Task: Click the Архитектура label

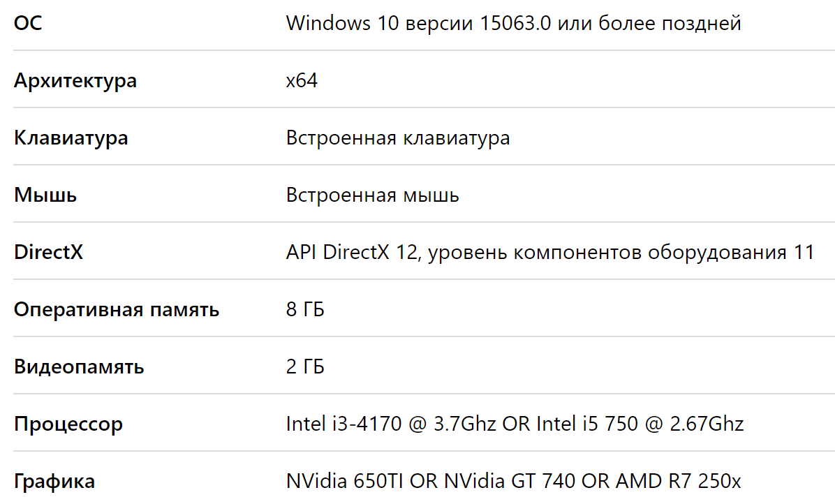Action: [75, 81]
